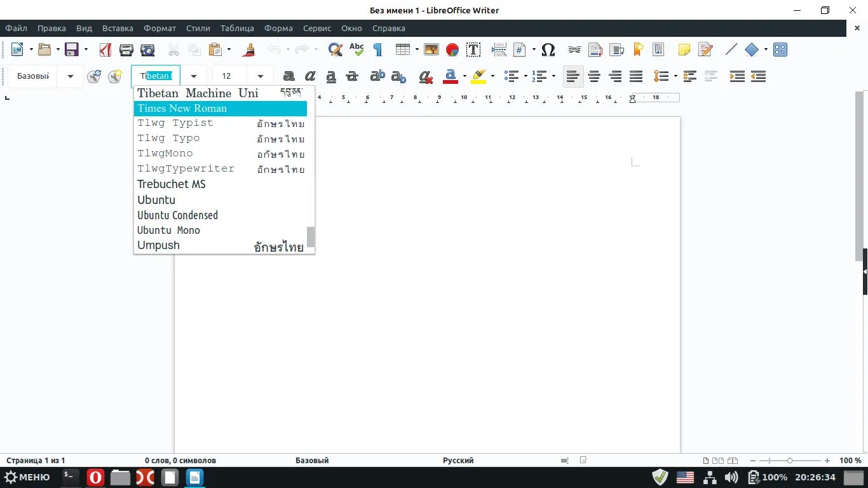This screenshot has width=868, height=488.
Task: Insert a special character with Omega icon
Action: coord(548,50)
